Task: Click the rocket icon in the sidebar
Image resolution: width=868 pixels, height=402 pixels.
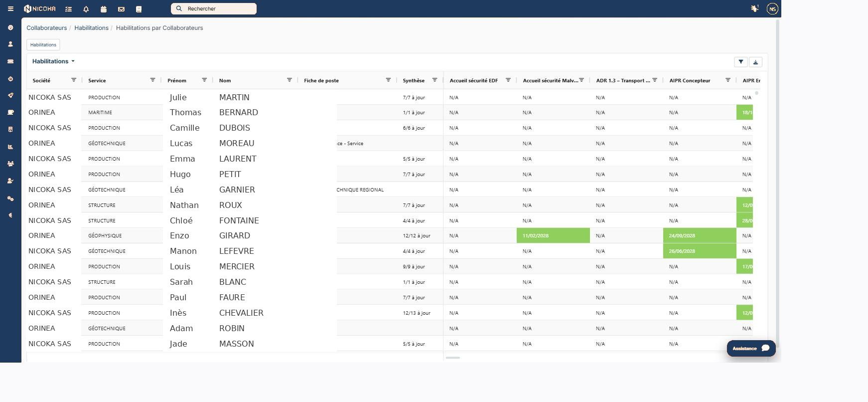Action: click(10, 95)
